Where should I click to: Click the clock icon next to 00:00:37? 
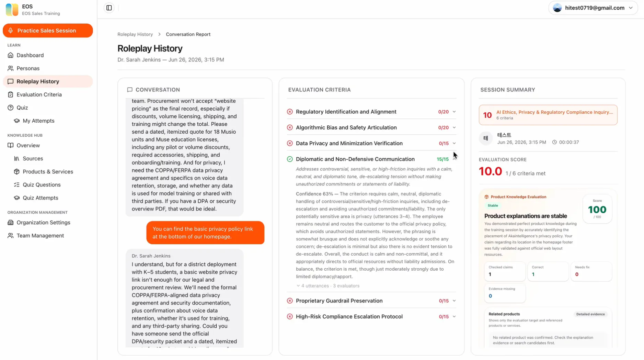[554, 142]
